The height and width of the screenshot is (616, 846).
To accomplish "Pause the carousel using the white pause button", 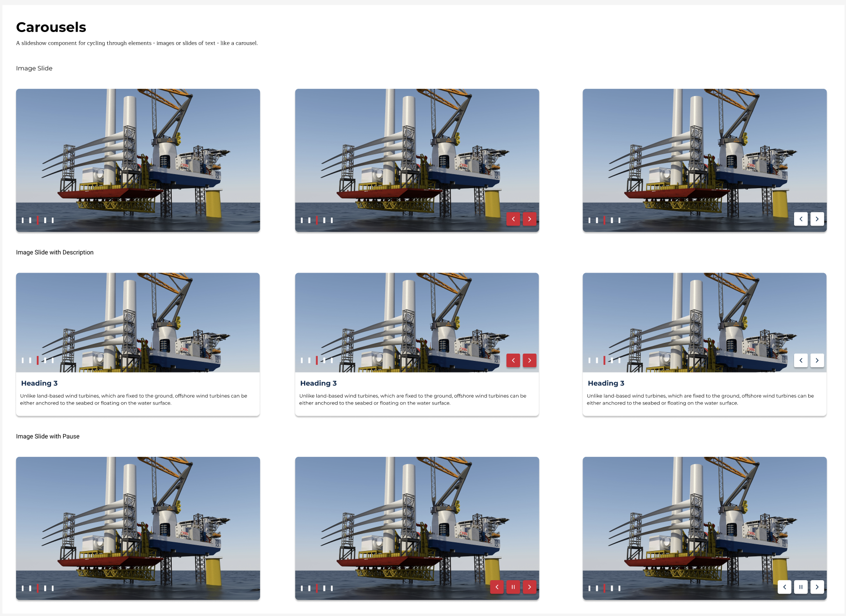I will click(x=801, y=587).
